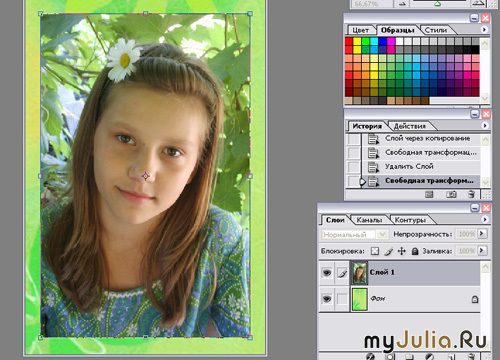Expand the Заливка fill arrow

click(x=482, y=250)
